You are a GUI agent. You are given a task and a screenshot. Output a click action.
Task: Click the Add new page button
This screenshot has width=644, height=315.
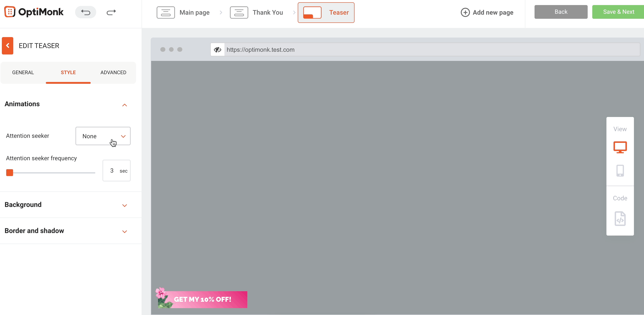tap(487, 13)
